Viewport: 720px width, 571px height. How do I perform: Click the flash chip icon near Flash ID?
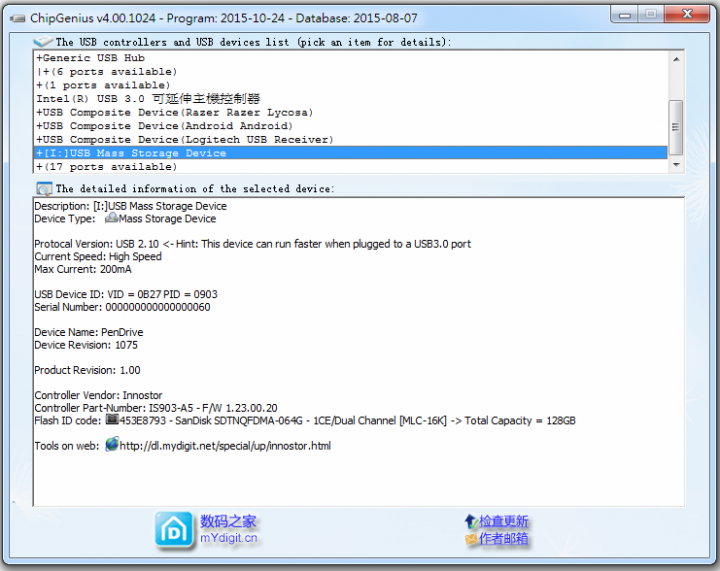click(112, 420)
